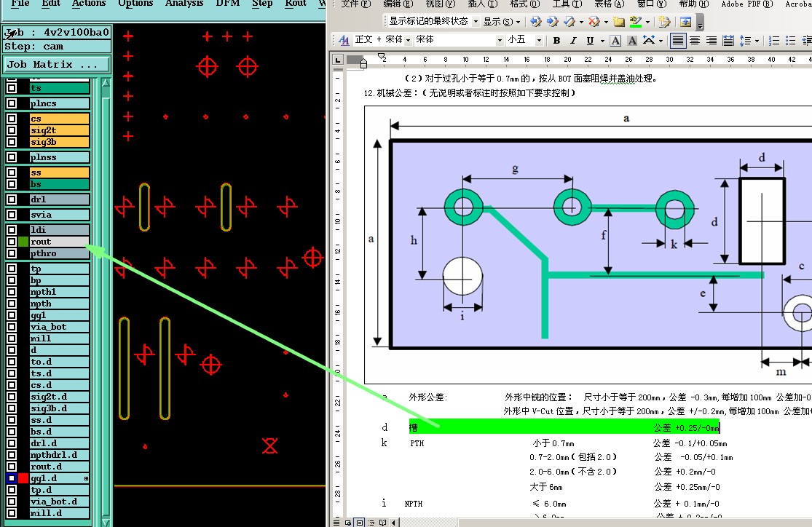The width and height of the screenshot is (812, 527).
Task: Click layer list scrollbar down arrow
Action: [106, 523]
